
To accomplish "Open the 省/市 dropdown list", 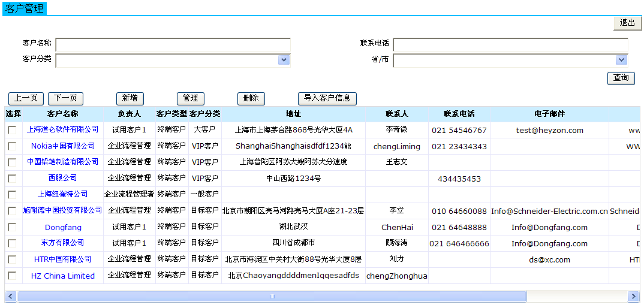I will (x=621, y=60).
